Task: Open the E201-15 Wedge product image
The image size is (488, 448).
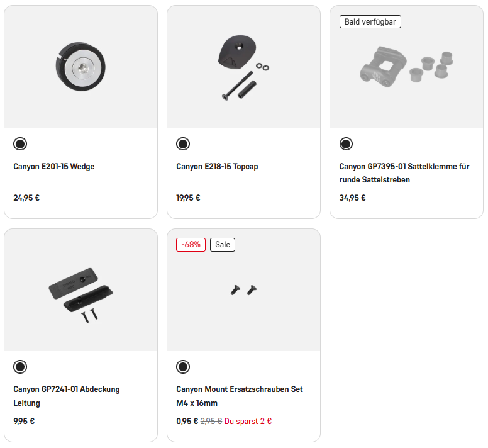Action: tap(80, 65)
